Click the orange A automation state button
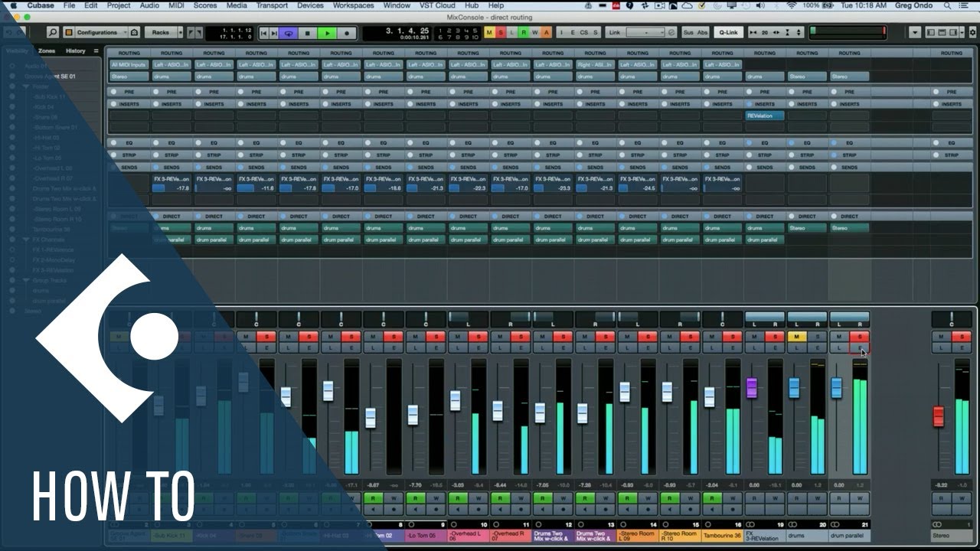The width and height of the screenshot is (980, 551). point(547,33)
